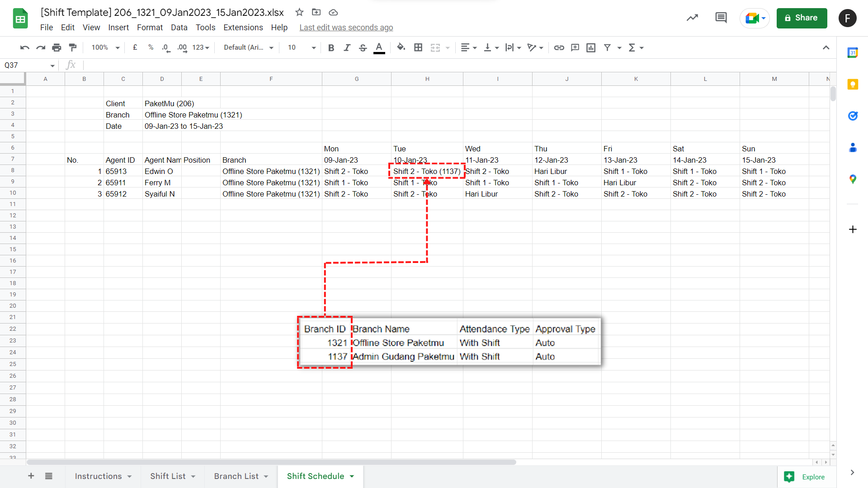Open Maps side panel
Viewport: 868px width, 488px height.
853,179
